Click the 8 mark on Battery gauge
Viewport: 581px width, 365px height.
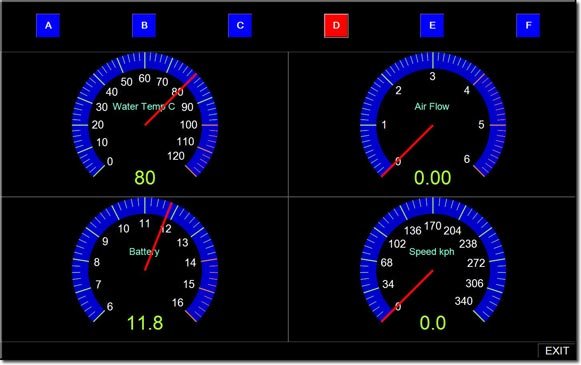pyautogui.click(x=97, y=262)
